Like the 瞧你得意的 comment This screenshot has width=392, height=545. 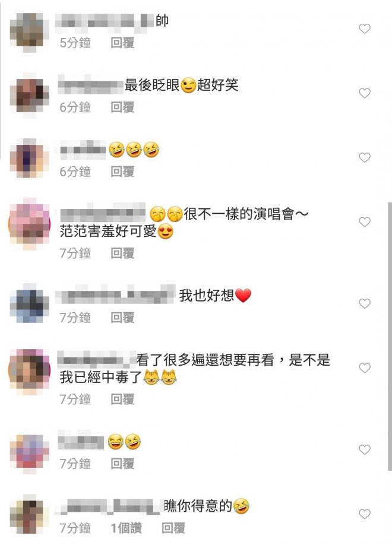[x=365, y=514]
